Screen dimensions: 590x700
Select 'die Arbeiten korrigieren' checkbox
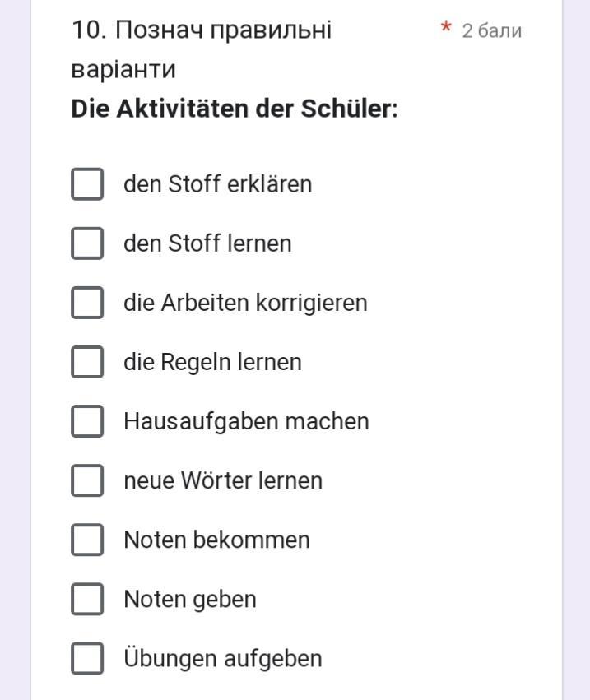pos(87,303)
